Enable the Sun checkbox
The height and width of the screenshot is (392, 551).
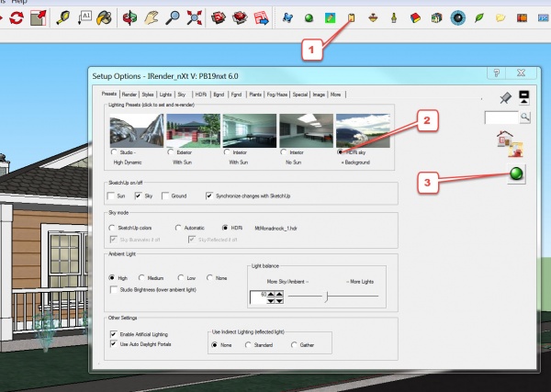click(113, 196)
